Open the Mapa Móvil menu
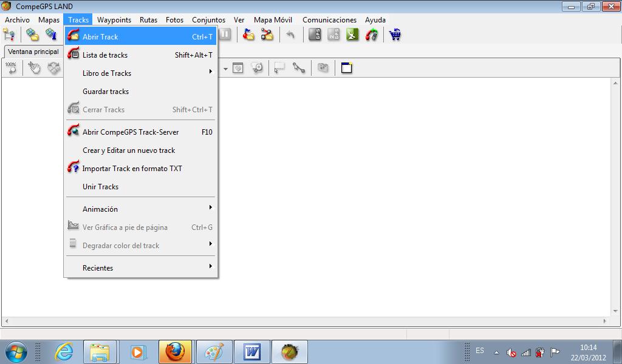 tap(273, 20)
